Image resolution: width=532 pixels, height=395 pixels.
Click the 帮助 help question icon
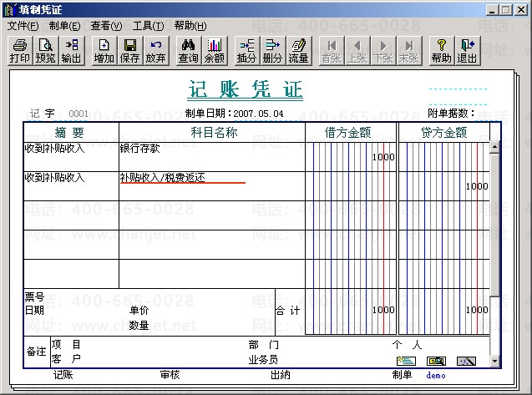click(x=442, y=51)
